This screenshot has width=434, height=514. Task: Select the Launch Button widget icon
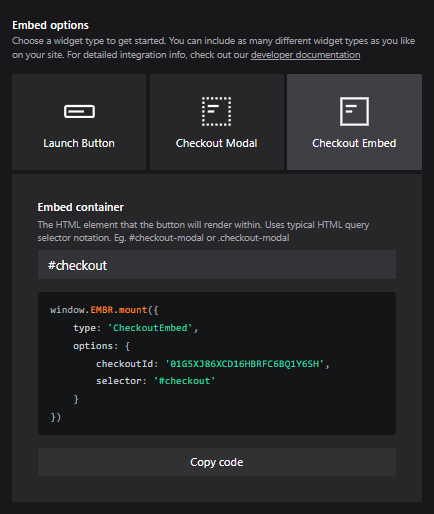pyautogui.click(x=79, y=111)
